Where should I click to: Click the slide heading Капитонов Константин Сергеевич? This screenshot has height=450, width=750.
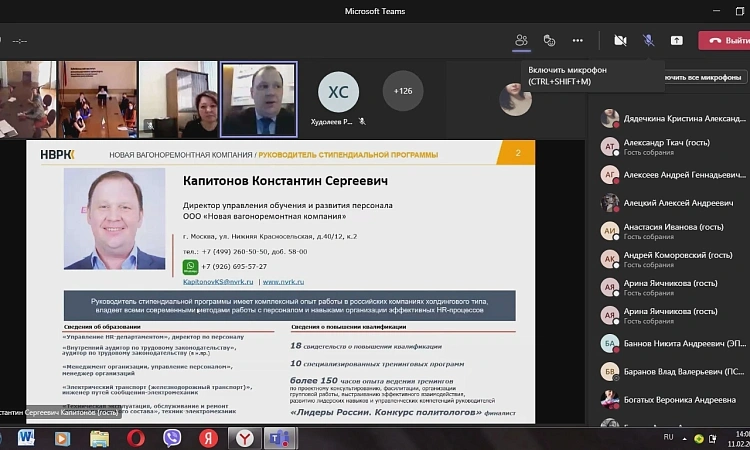point(285,181)
